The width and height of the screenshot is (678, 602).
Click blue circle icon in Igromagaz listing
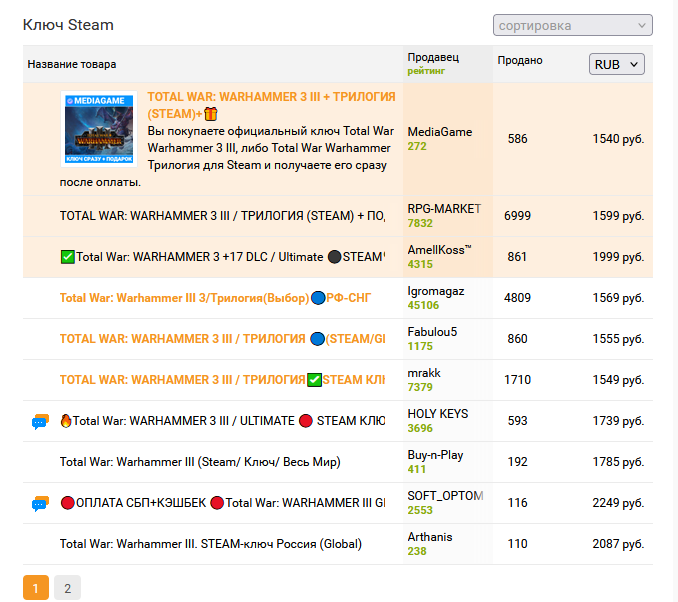pos(318,298)
